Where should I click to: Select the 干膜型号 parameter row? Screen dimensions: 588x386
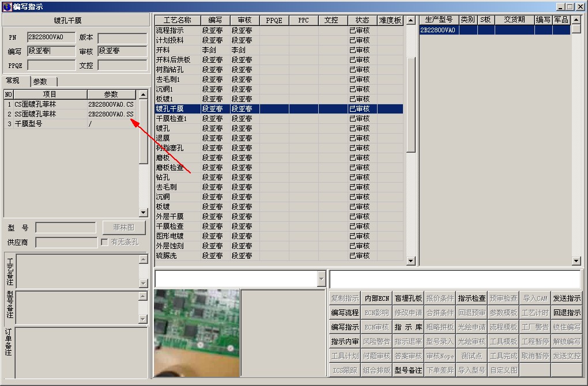tap(71, 124)
